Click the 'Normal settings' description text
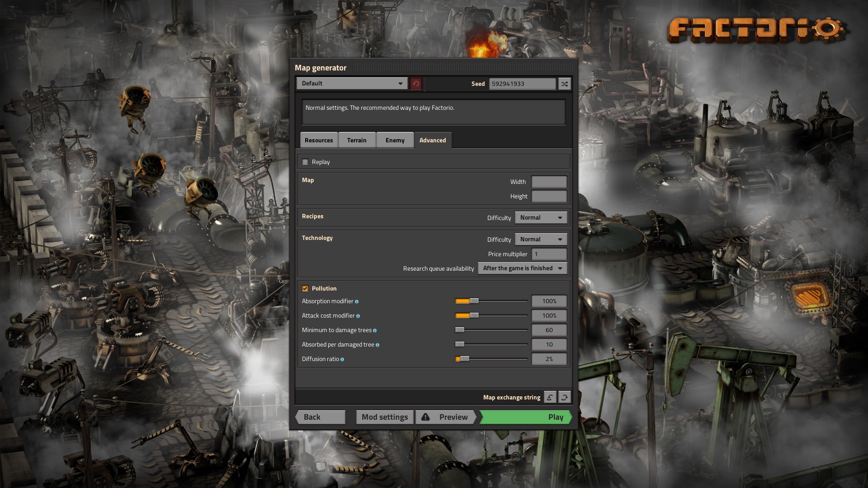 click(x=380, y=108)
